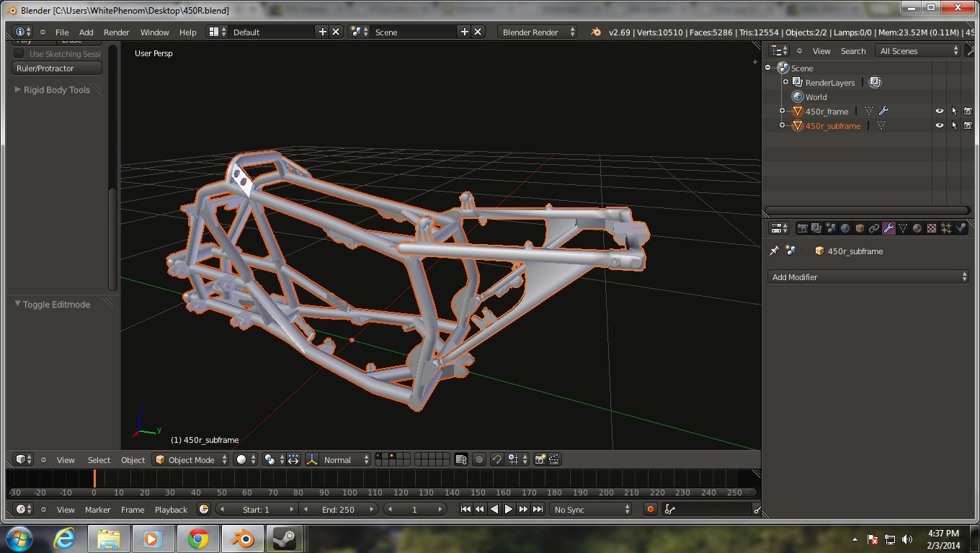Toggle automatic keyframe record button
The width and height of the screenshot is (980, 553).
pos(650,509)
